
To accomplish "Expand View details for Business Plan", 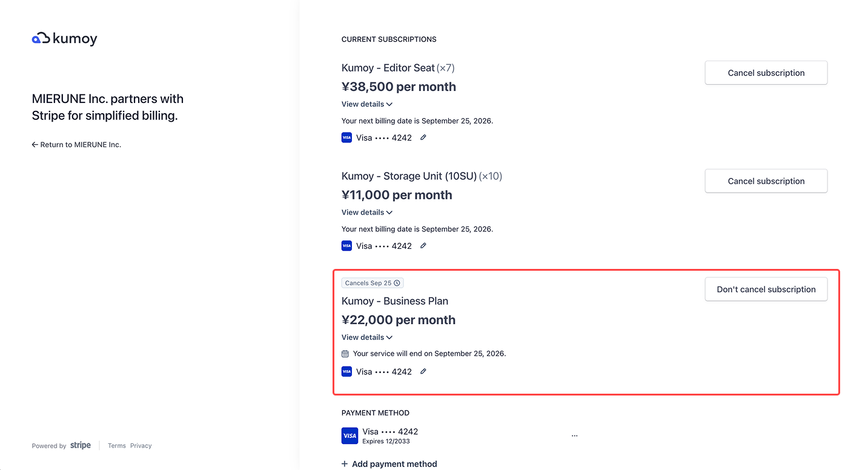I will click(367, 337).
